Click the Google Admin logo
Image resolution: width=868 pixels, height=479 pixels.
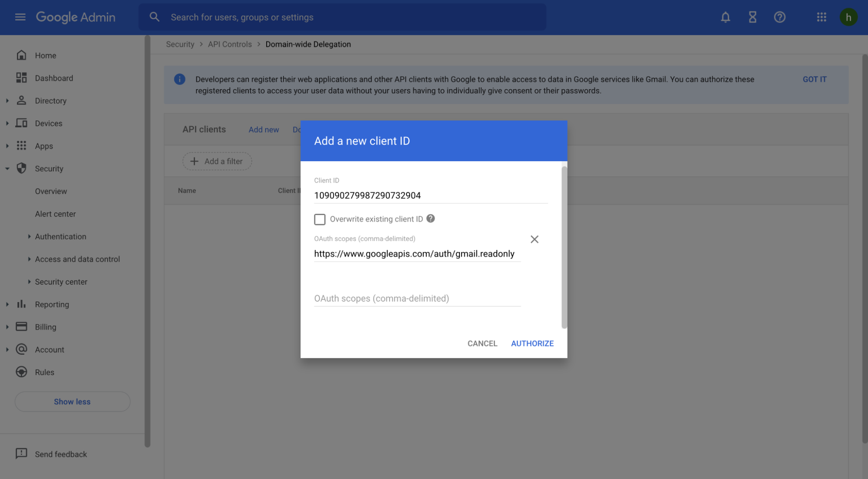coord(76,17)
